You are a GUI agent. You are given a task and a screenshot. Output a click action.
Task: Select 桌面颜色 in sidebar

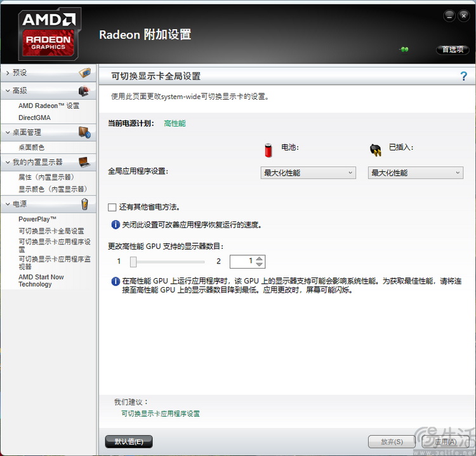coord(32,147)
